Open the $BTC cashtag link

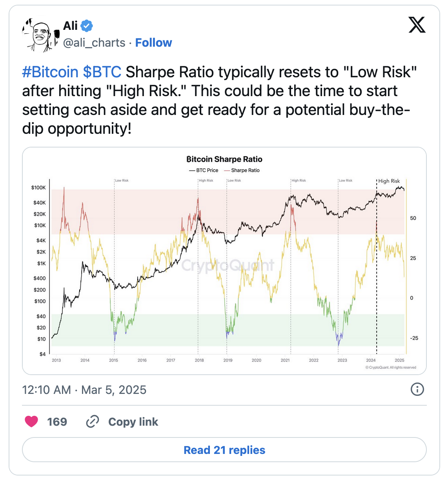[x=102, y=72]
